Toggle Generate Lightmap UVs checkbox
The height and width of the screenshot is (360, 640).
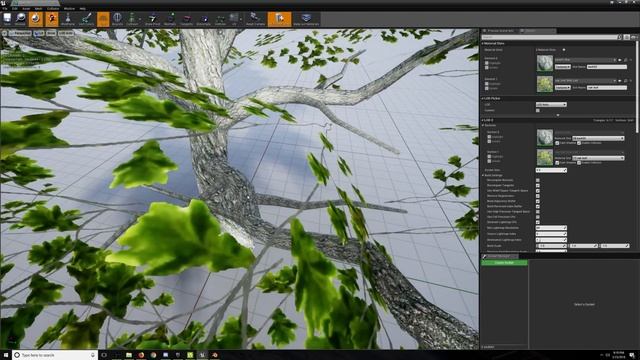pos(538,222)
